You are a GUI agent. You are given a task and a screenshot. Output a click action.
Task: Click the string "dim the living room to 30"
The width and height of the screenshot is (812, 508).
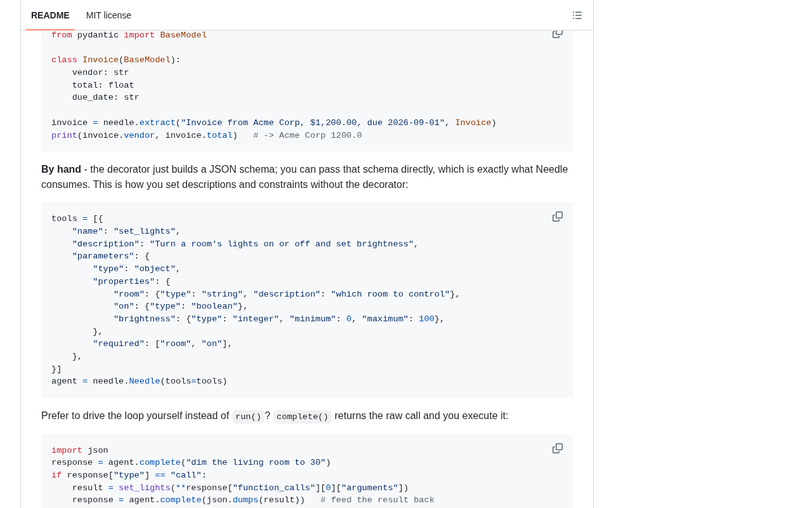256,462
